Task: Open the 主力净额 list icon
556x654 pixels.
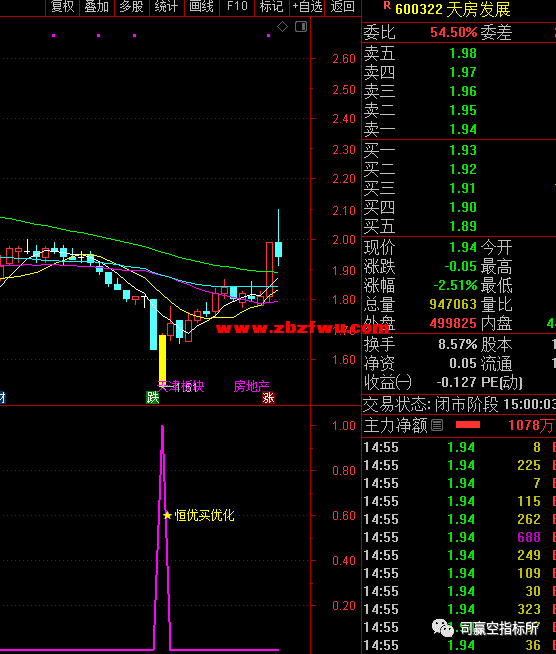Action: [437, 425]
